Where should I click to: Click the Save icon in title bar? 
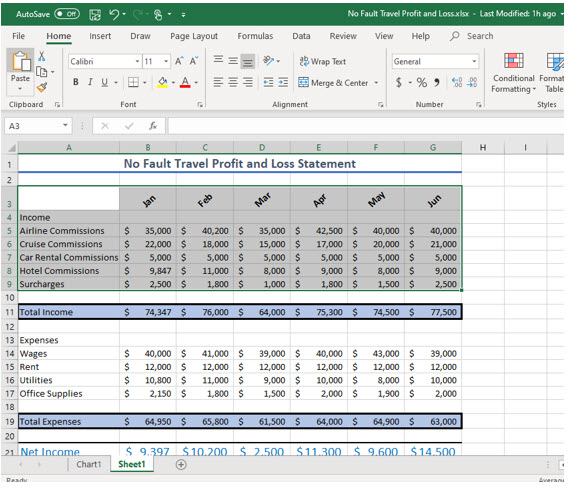95,15
